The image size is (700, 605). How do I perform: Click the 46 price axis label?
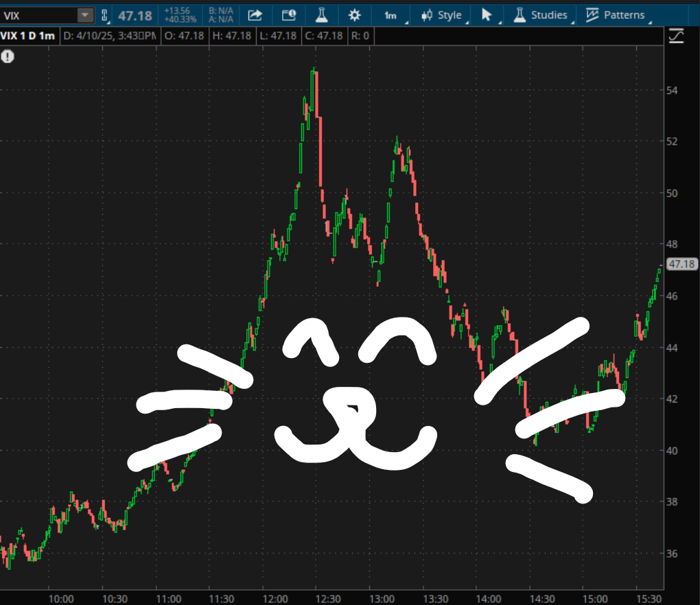[671, 296]
